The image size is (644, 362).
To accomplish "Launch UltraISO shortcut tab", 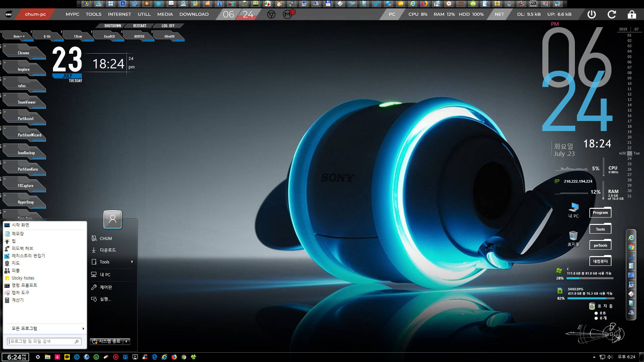I will [169, 36].
